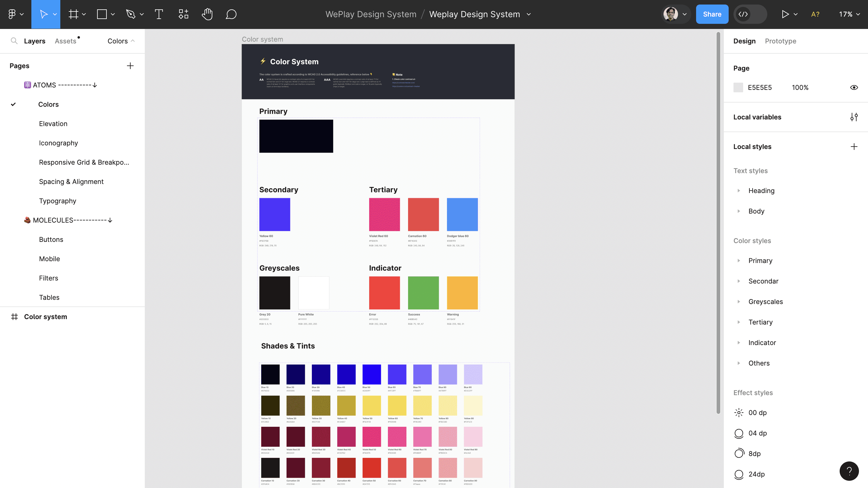Screen dimensions: 868x488
Task: Create a new local style
Action: pyautogui.click(x=854, y=147)
